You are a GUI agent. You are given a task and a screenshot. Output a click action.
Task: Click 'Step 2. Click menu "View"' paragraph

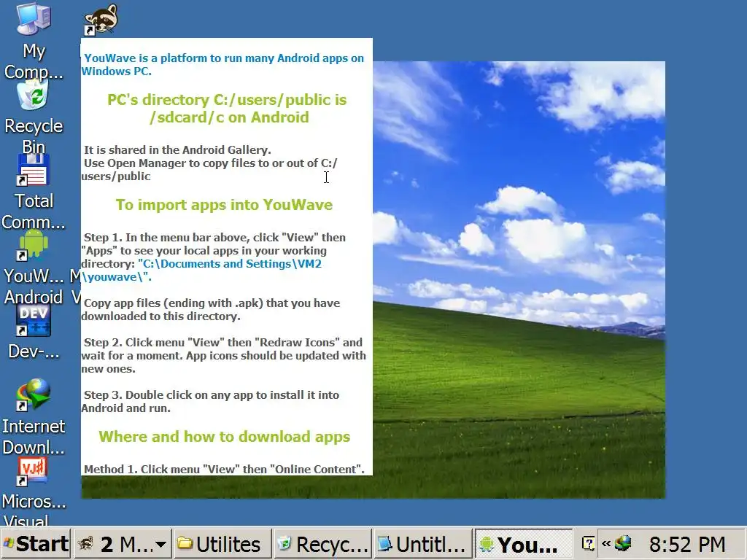click(x=223, y=355)
